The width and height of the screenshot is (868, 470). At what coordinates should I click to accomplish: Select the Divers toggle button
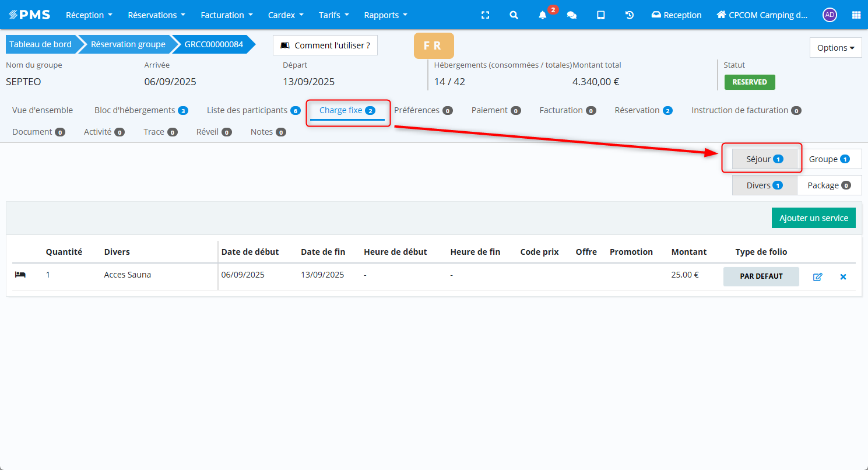click(764, 185)
